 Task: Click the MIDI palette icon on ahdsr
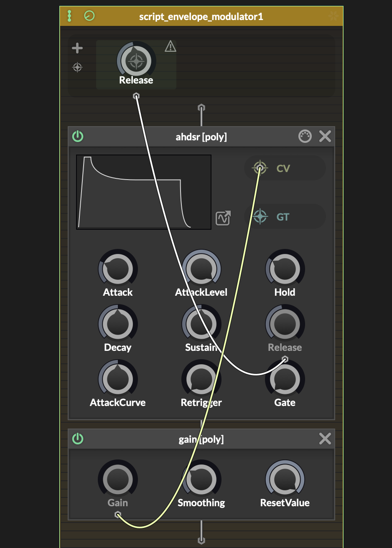coord(305,136)
